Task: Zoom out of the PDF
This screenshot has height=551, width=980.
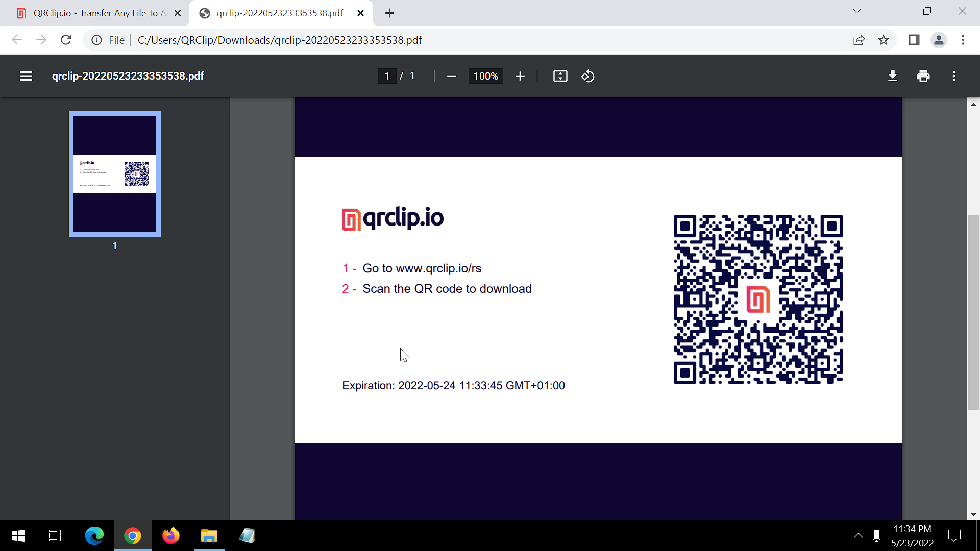Action: (x=451, y=76)
